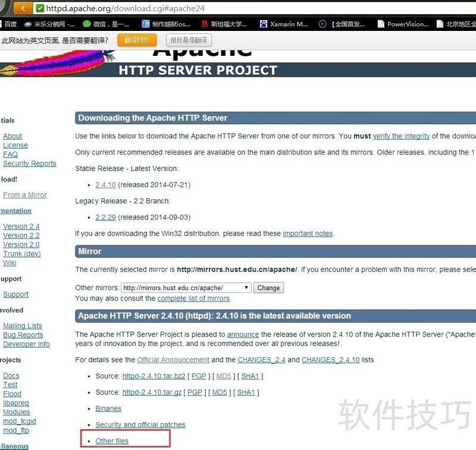Click the mentation sidebar heading link
476x450 pixels.
15,211
